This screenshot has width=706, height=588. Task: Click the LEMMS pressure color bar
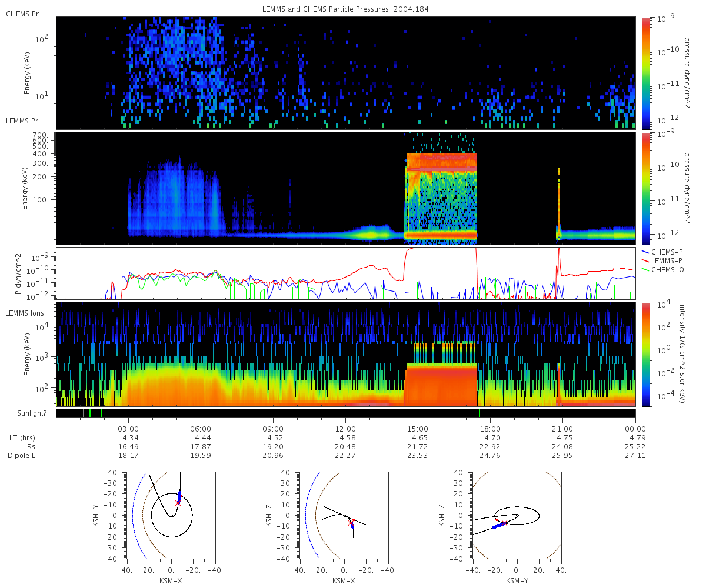click(x=645, y=188)
